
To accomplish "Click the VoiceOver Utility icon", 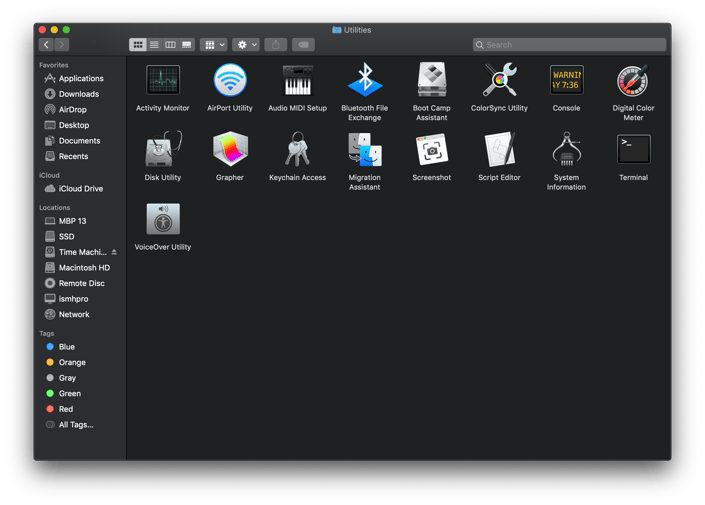I will click(x=163, y=219).
